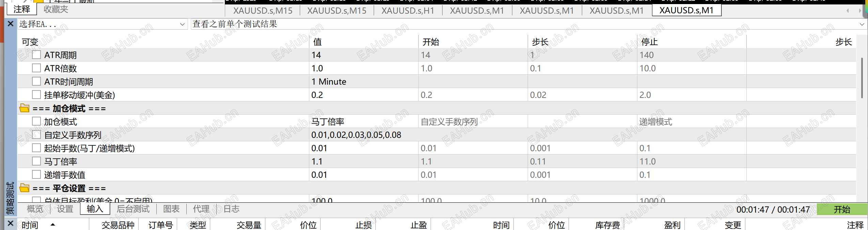Open the XAUUSD.s,H1 chart tab
Viewport: 868px width, 230px height.
pyautogui.click(x=408, y=11)
